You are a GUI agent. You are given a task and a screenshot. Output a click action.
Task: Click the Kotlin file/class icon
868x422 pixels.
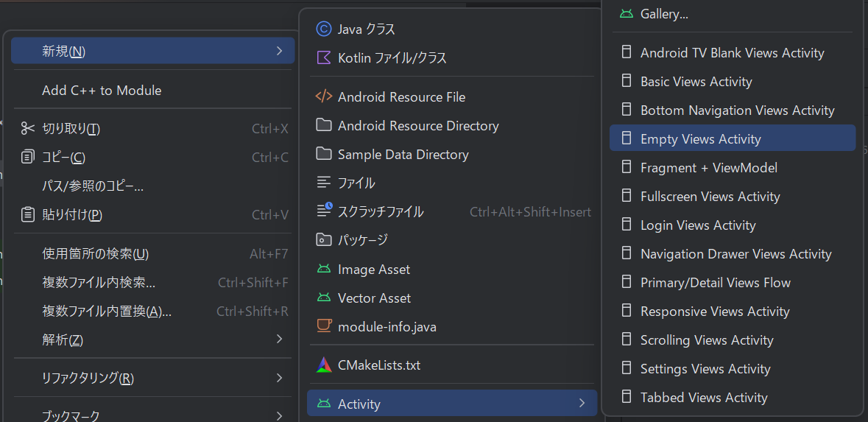tap(323, 57)
